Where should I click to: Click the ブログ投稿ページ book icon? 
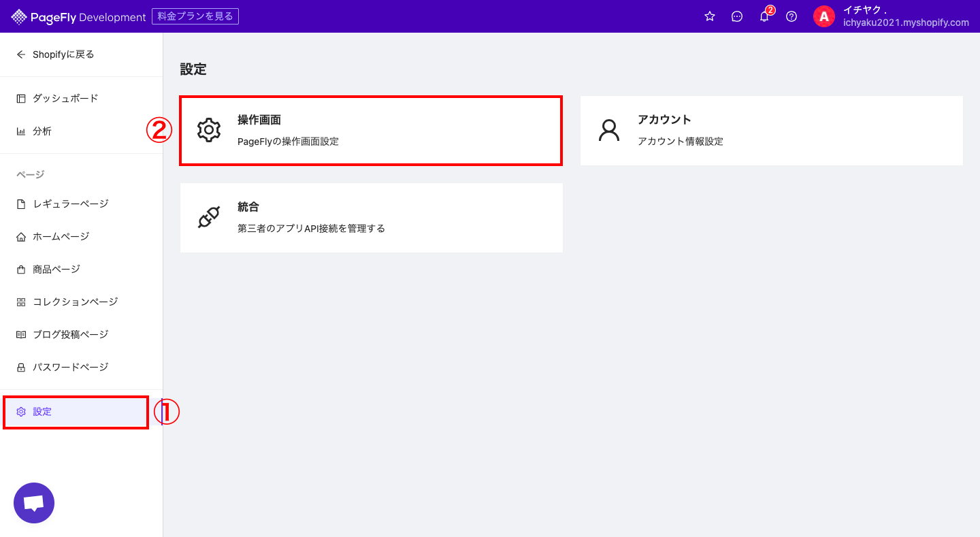(x=21, y=335)
